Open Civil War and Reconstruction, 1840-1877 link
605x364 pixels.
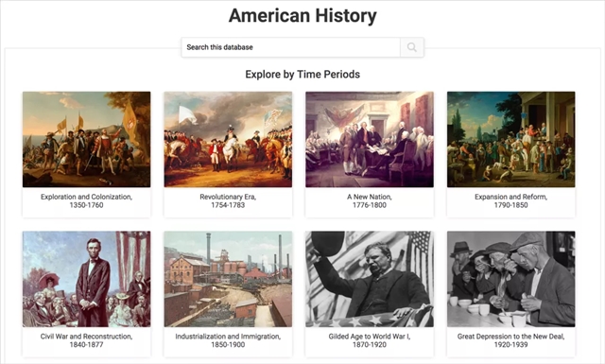[x=86, y=340]
